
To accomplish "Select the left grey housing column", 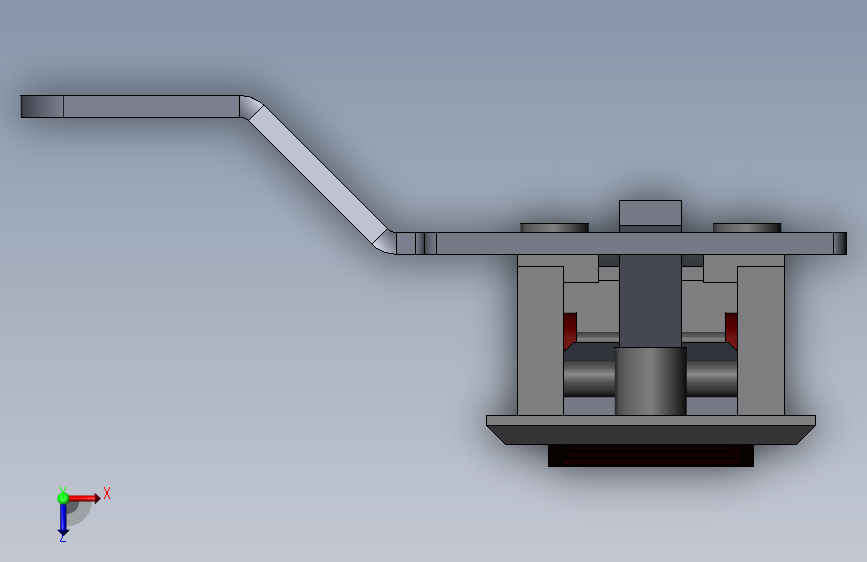I will [x=540, y=340].
